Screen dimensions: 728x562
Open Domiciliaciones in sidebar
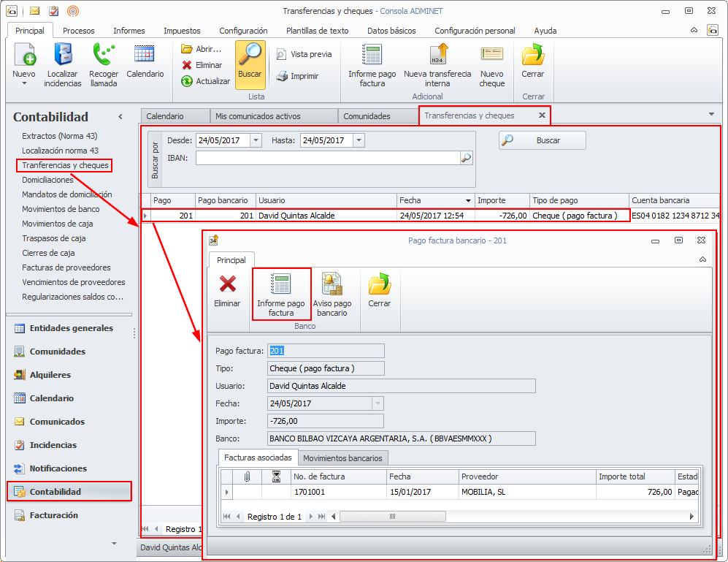(x=47, y=180)
